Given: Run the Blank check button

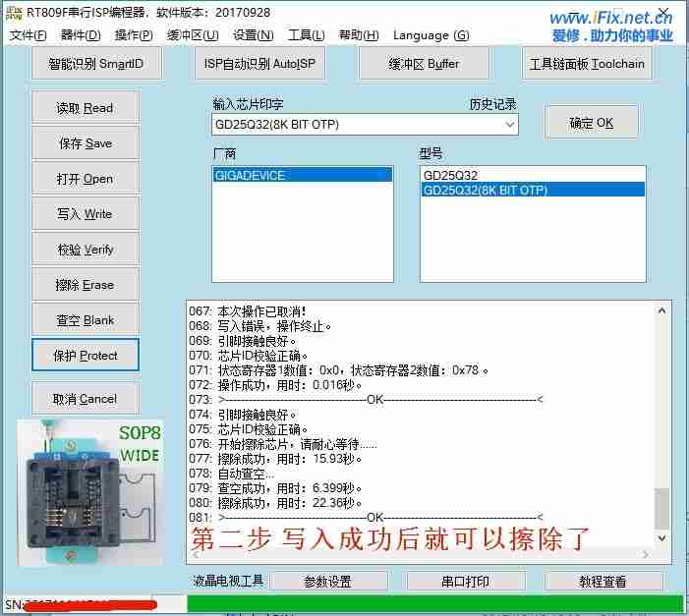Looking at the screenshot, I should 86,320.
